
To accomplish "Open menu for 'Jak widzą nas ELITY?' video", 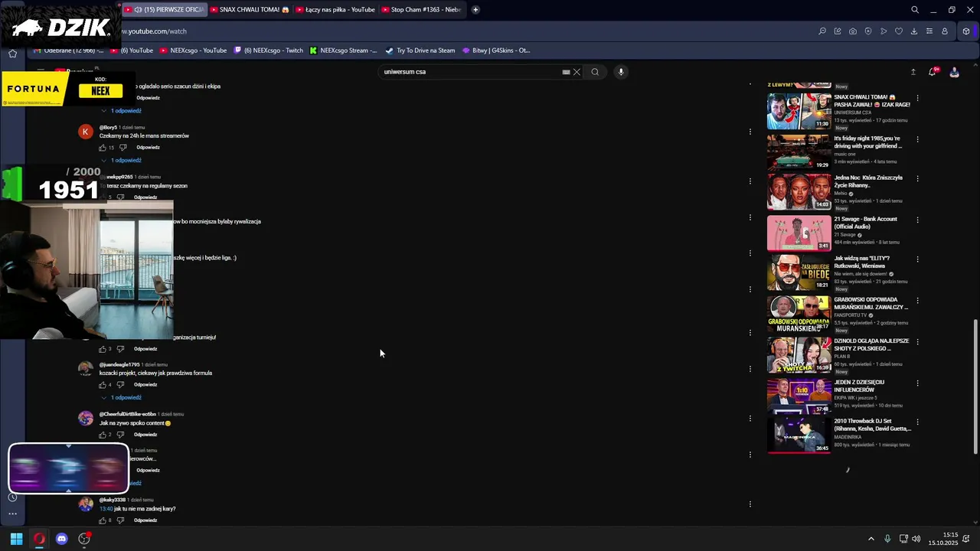I will pos(917,259).
